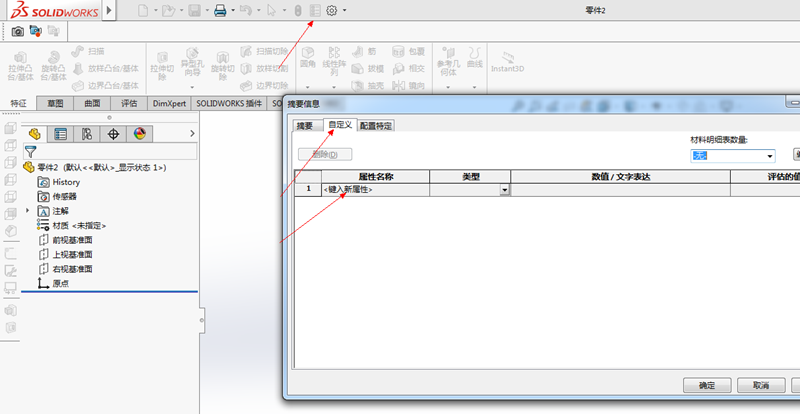Select History folder in tree
Viewport: 800px width, 414px height.
coord(59,182)
